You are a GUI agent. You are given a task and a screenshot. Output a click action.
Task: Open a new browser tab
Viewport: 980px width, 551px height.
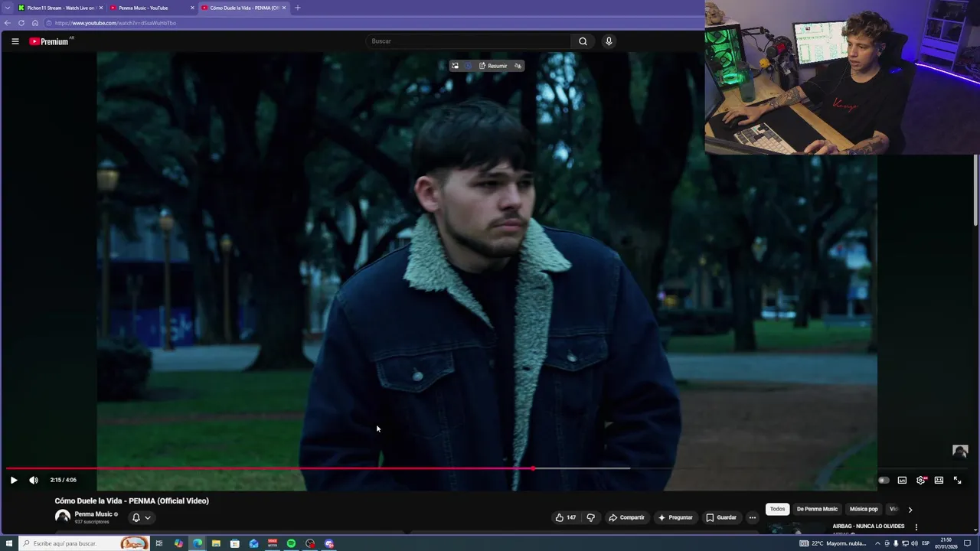click(297, 8)
